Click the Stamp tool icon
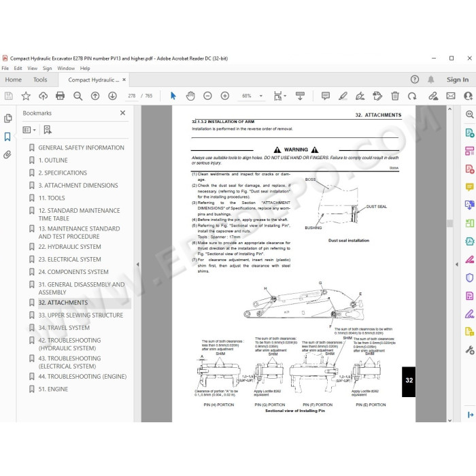The height and width of the screenshot is (476, 476). tap(377, 96)
